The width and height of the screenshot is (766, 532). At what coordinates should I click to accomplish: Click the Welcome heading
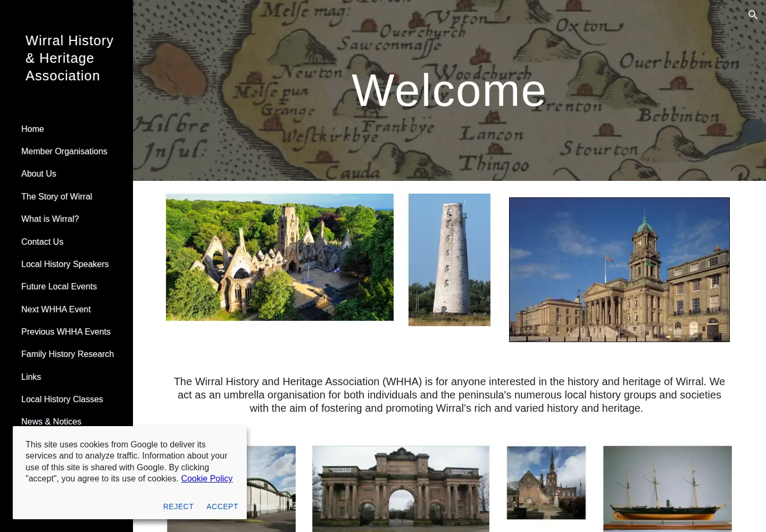coord(449,90)
